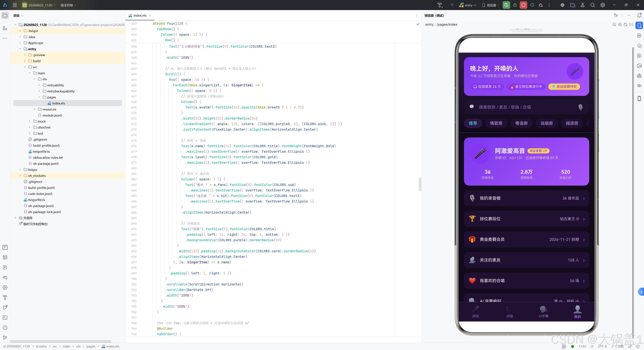Open the structure tool window icon
This screenshot has width=644, height=350.
pyautogui.click(x=5, y=28)
